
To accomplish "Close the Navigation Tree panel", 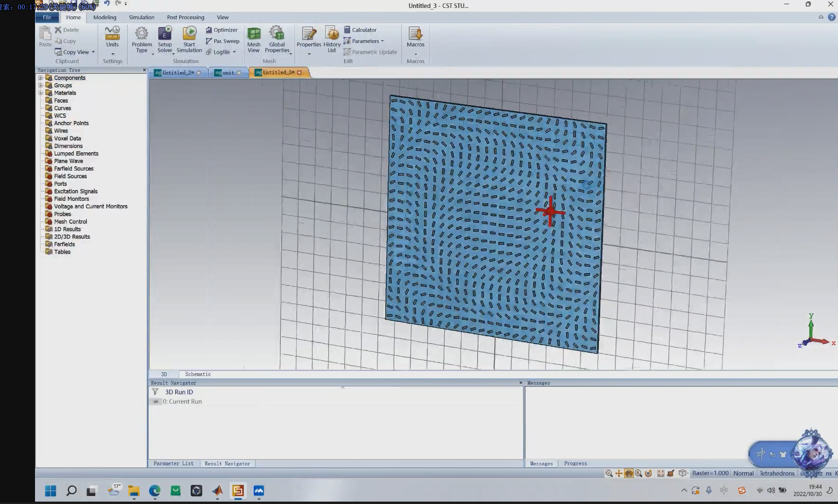I will click(144, 70).
